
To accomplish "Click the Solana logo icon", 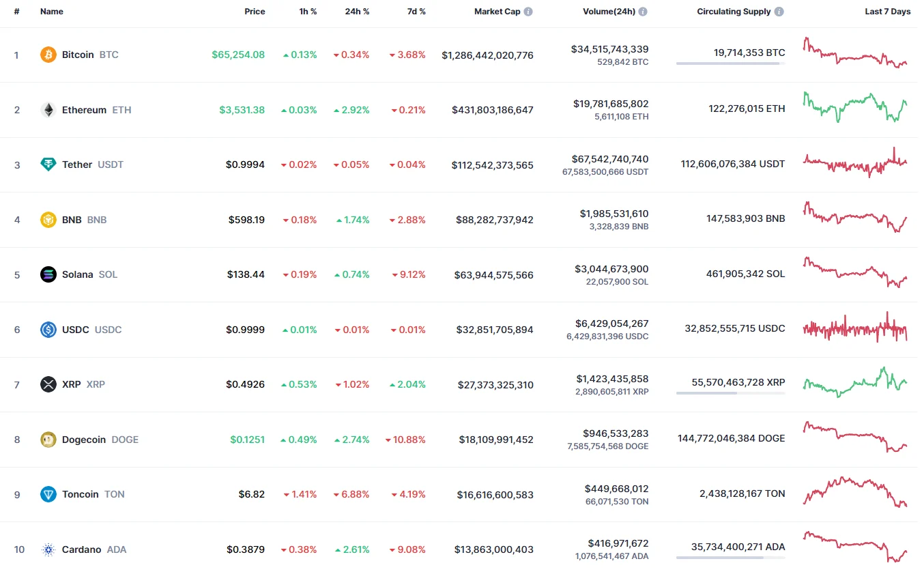I will click(48, 274).
